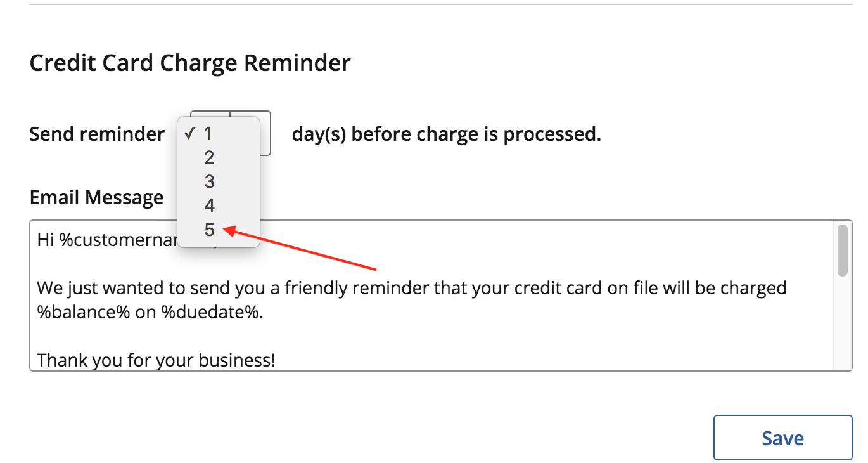Click the checked option 1 in dropdown
The height and width of the screenshot is (463, 868).
(x=208, y=133)
